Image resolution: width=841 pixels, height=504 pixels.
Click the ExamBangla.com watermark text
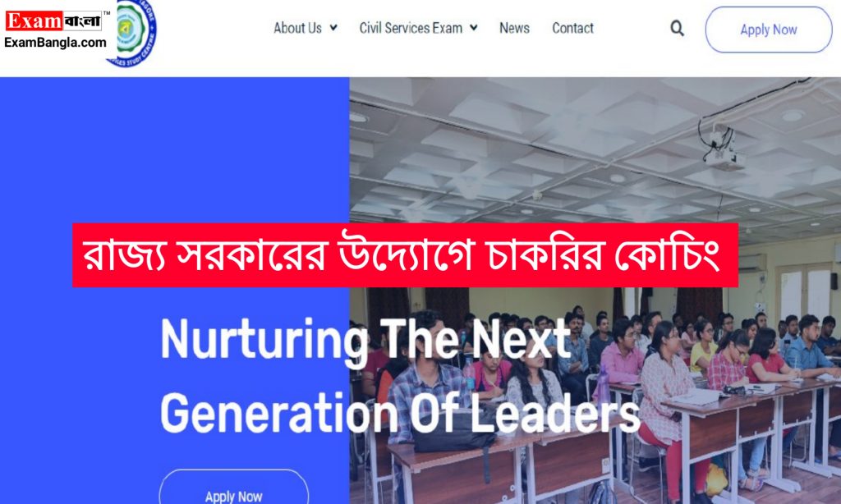(x=55, y=43)
